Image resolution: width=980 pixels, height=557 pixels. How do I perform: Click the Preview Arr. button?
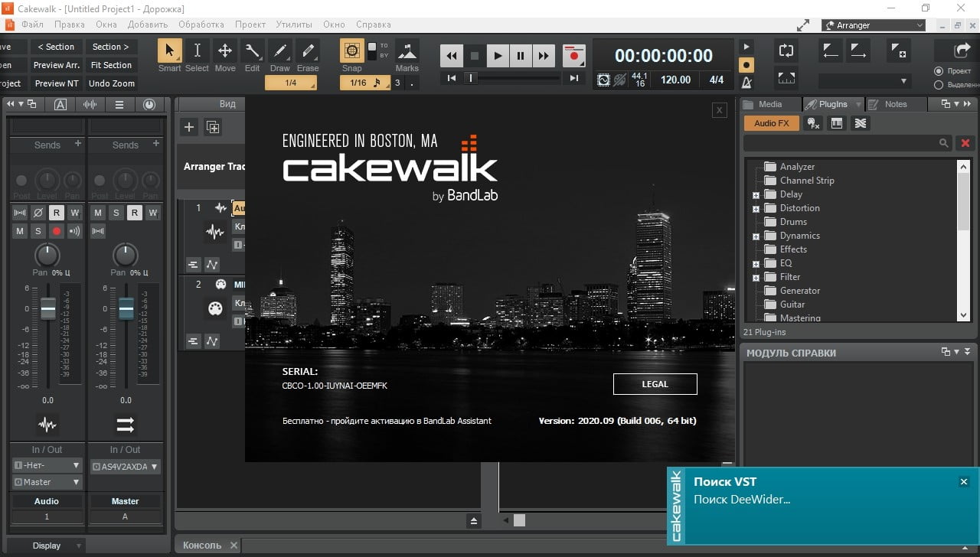pos(57,65)
